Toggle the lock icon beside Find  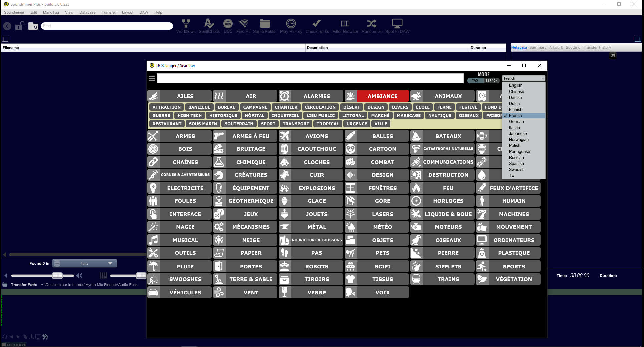pos(20,26)
